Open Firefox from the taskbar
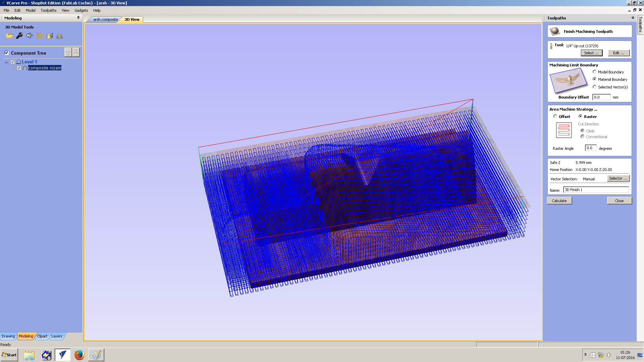Screen dimensions: 644x362 [79, 355]
